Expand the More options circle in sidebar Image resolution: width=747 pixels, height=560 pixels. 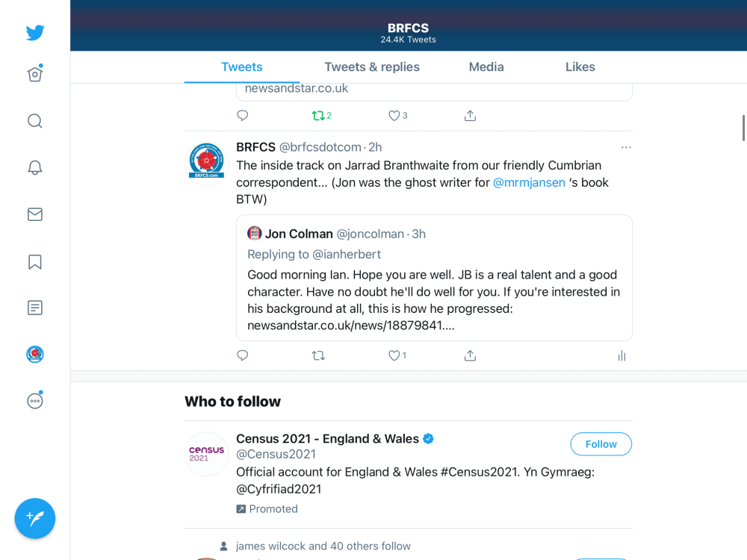35,401
